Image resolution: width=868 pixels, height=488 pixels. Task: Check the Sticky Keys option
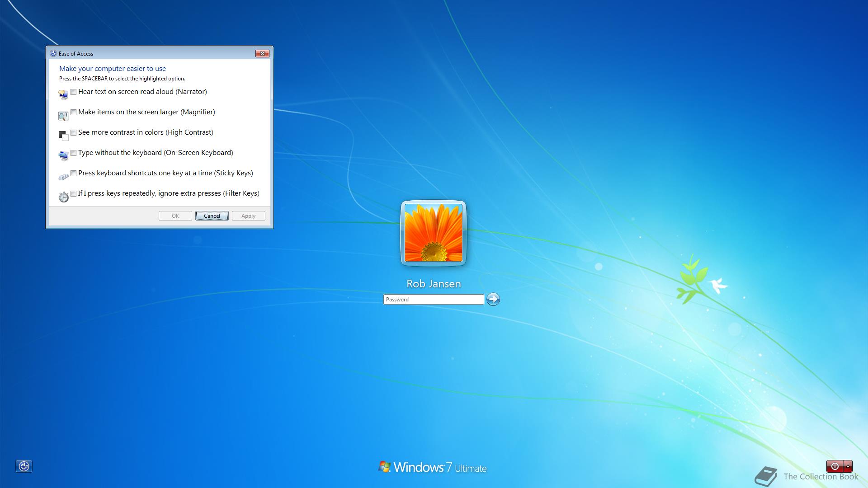click(x=74, y=174)
